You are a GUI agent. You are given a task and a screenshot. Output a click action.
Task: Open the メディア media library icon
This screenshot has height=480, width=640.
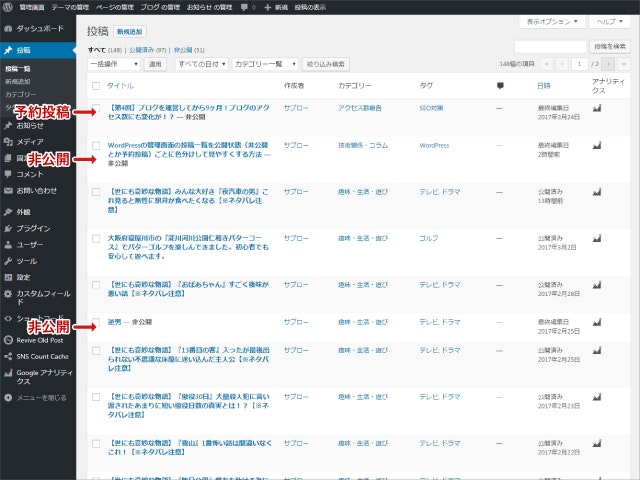click(8, 142)
